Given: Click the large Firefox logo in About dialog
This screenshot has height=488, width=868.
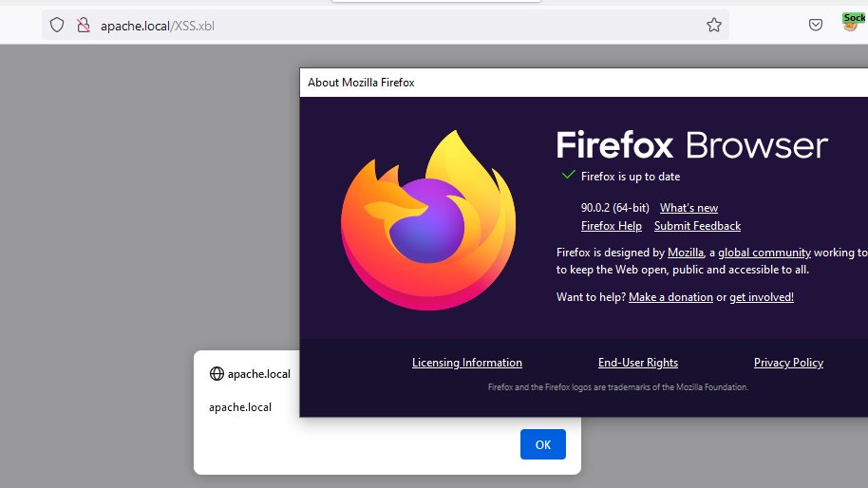Looking at the screenshot, I should 428,220.
